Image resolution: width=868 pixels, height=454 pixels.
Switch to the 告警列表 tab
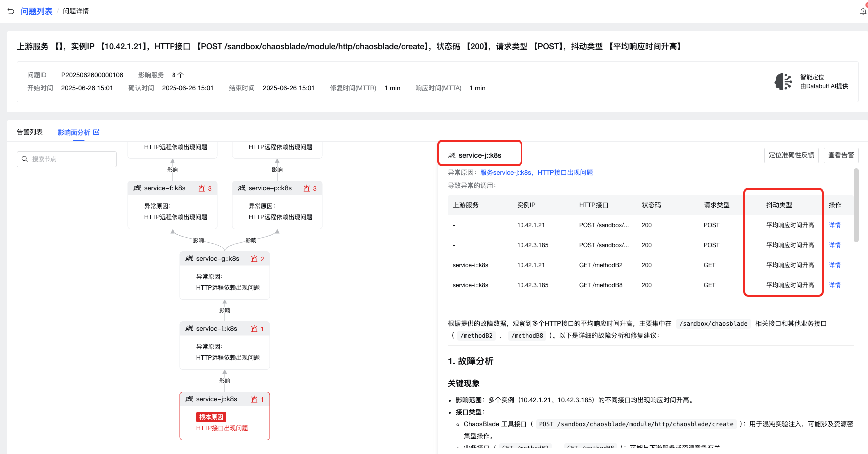(30, 132)
